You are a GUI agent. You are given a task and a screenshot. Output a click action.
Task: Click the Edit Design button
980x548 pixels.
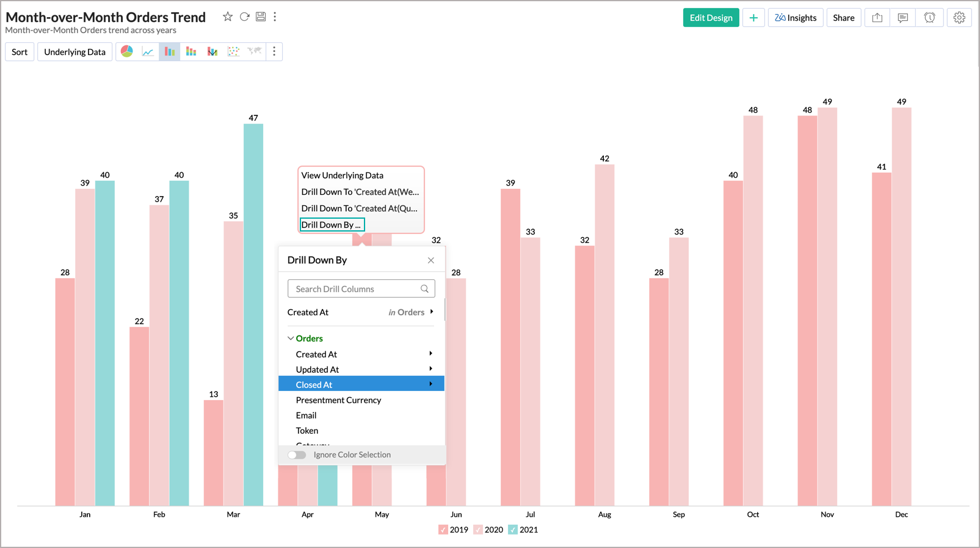(711, 18)
